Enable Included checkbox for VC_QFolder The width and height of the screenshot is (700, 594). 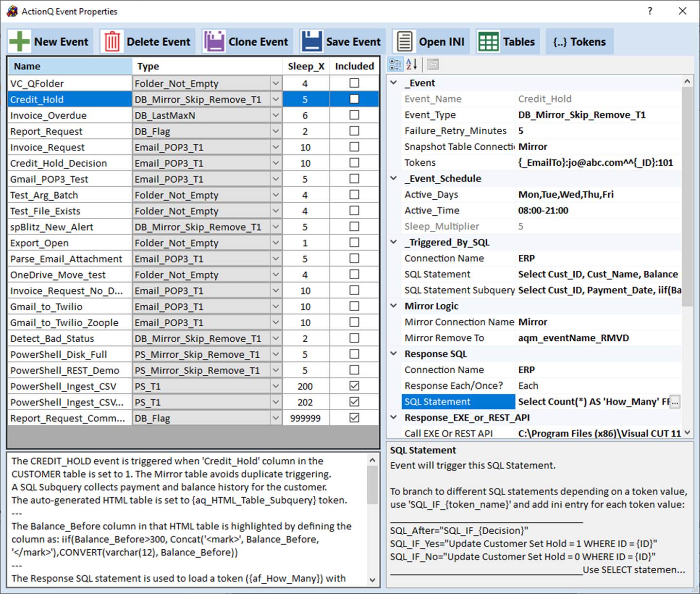pyautogui.click(x=355, y=83)
